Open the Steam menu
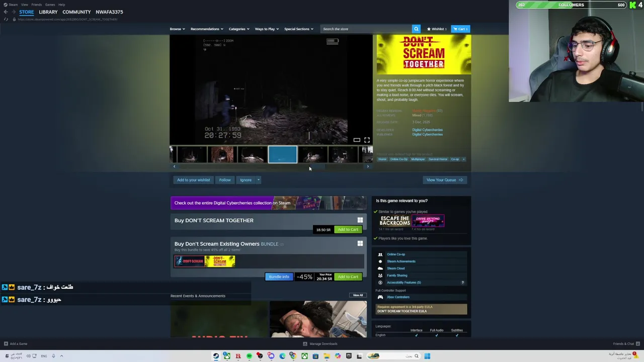This screenshot has height=362, width=644. tap(13, 5)
